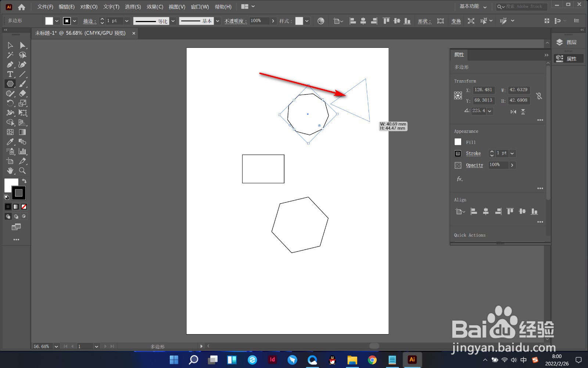Expand Opacity slider arrow in Appearance
588x368 pixels.
click(512, 165)
